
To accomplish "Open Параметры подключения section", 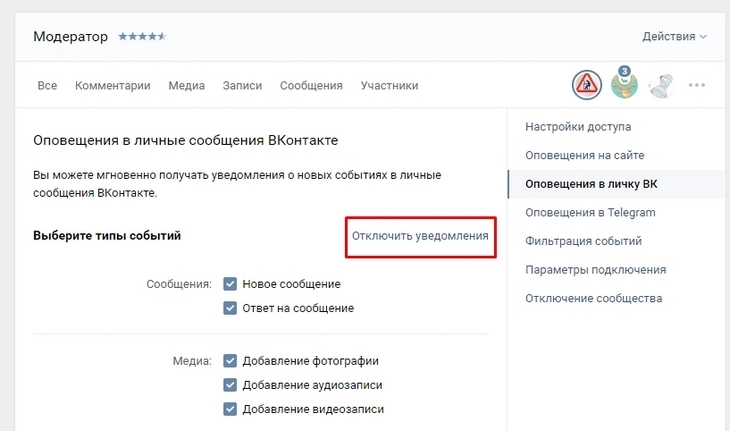I will point(595,270).
